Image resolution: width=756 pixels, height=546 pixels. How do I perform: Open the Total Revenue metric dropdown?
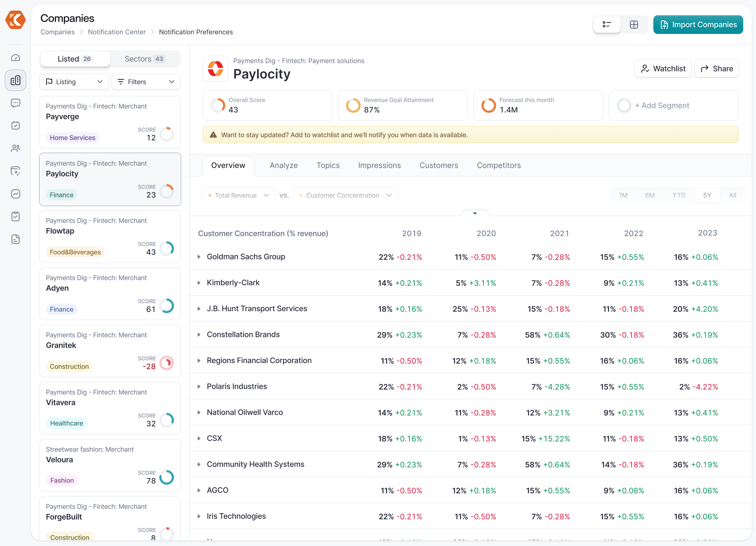(x=238, y=195)
